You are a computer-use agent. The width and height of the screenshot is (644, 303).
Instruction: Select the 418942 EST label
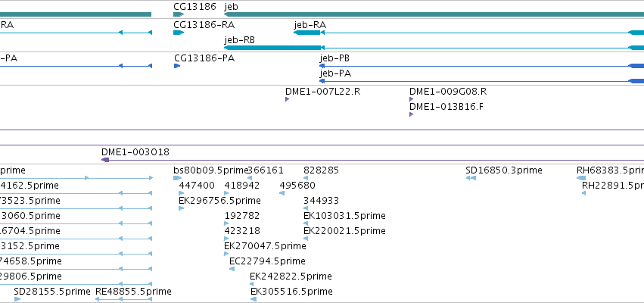pyautogui.click(x=242, y=186)
